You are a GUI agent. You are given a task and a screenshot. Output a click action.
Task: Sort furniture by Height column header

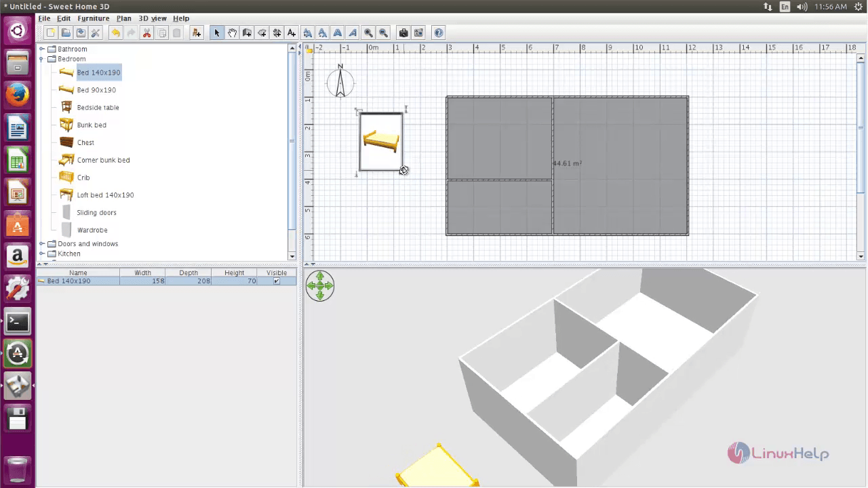coord(234,272)
